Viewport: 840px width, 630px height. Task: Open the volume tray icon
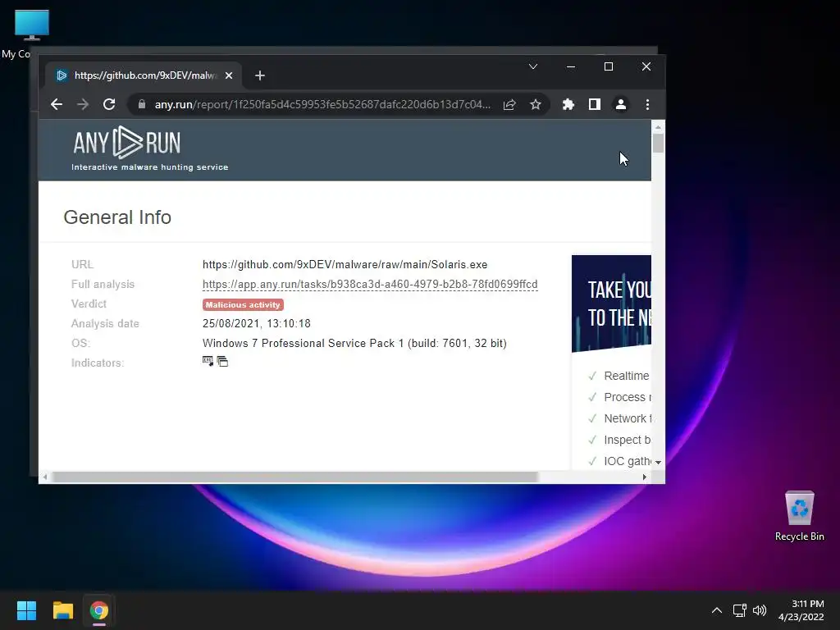point(760,610)
